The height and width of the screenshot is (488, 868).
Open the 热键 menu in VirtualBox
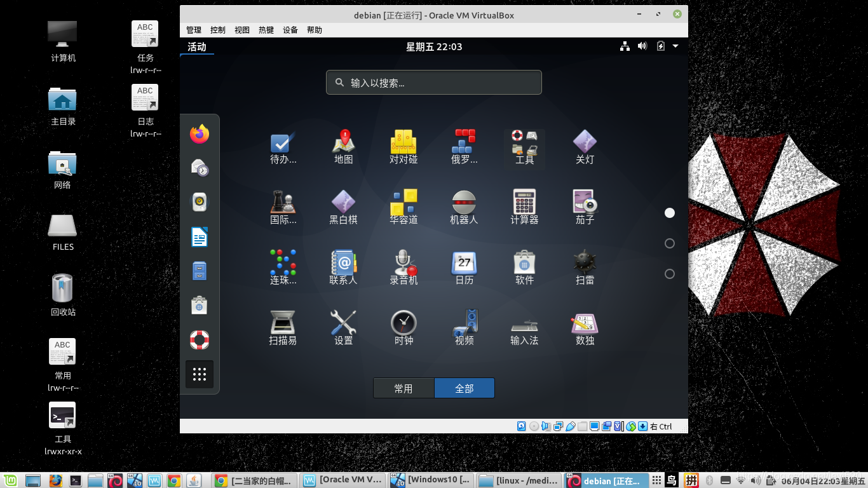point(266,30)
